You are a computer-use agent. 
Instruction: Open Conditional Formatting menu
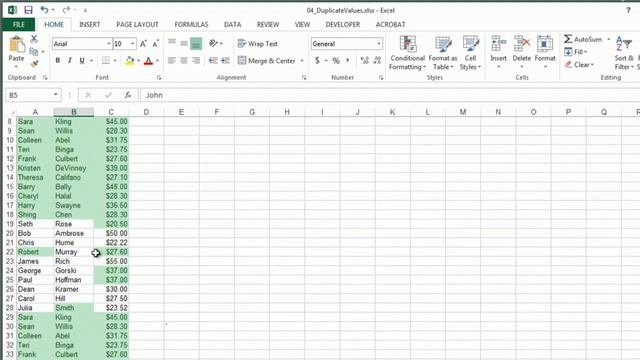pos(407,53)
